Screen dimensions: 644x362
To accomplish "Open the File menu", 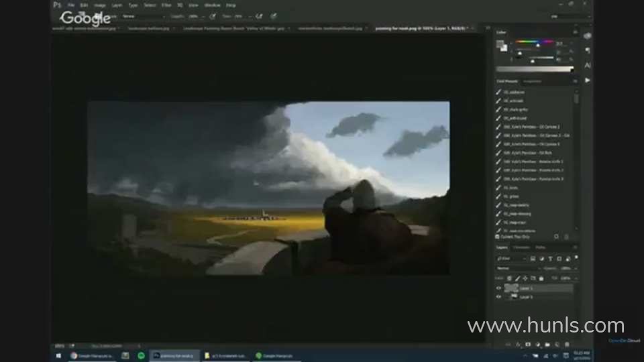I will pyautogui.click(x=71, y=5).
